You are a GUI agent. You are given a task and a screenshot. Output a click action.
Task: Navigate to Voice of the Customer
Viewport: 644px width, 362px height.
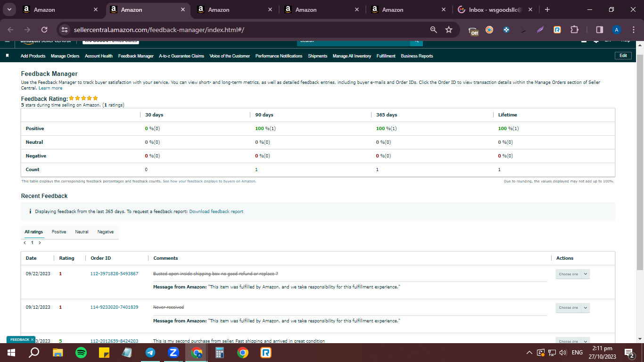coord(230,56)
